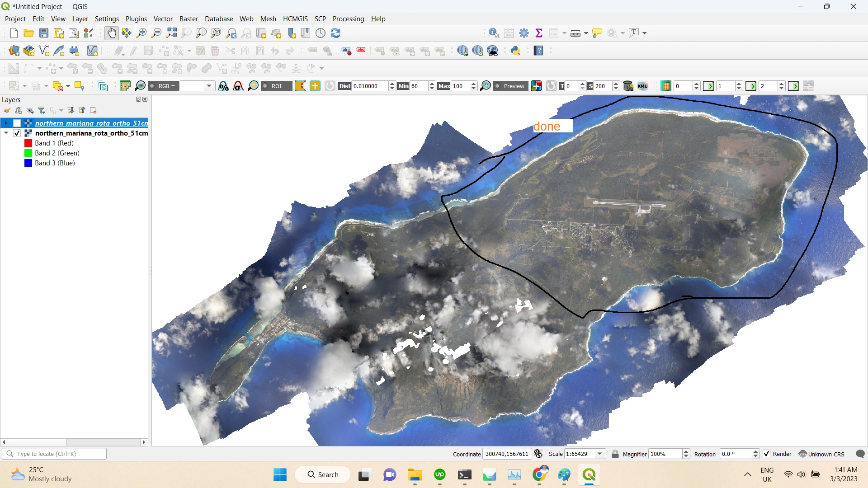Click the SCP KML export icon
Screen dimensions: 868x488
pyautogui.click(x=643, y=86)
